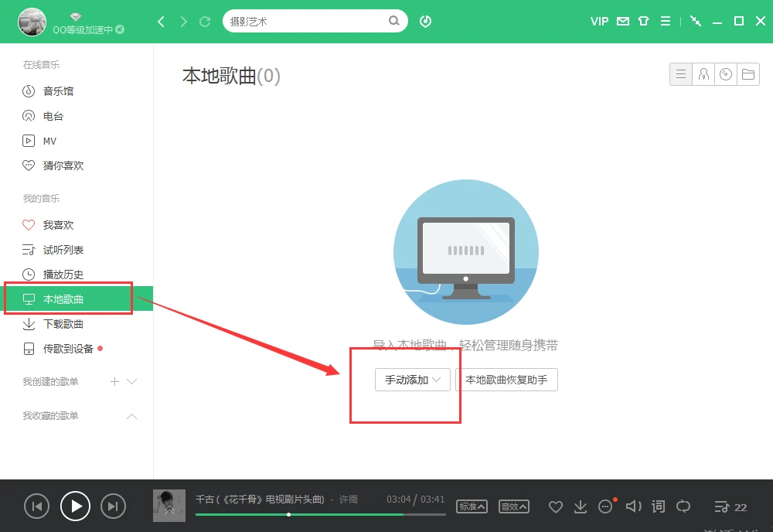Open the skin changer shirt icon
773x532 pixels.
click(x=643, y=21)
